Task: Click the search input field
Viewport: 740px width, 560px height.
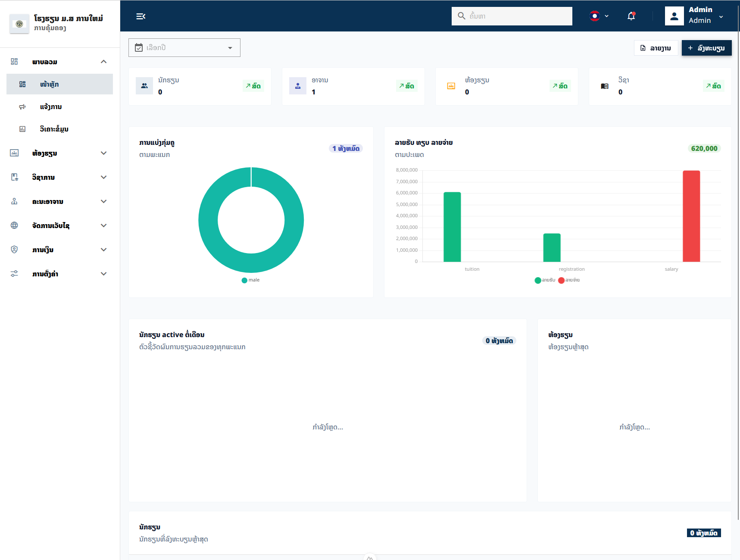Action: pyautogui.click(x=512, y=16)
